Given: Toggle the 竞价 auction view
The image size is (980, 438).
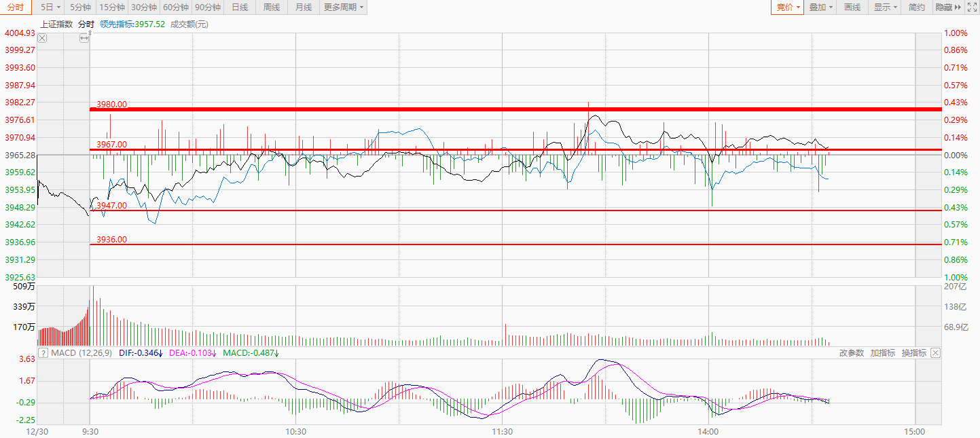Looking at the screenshot, I should coord(788,7).
